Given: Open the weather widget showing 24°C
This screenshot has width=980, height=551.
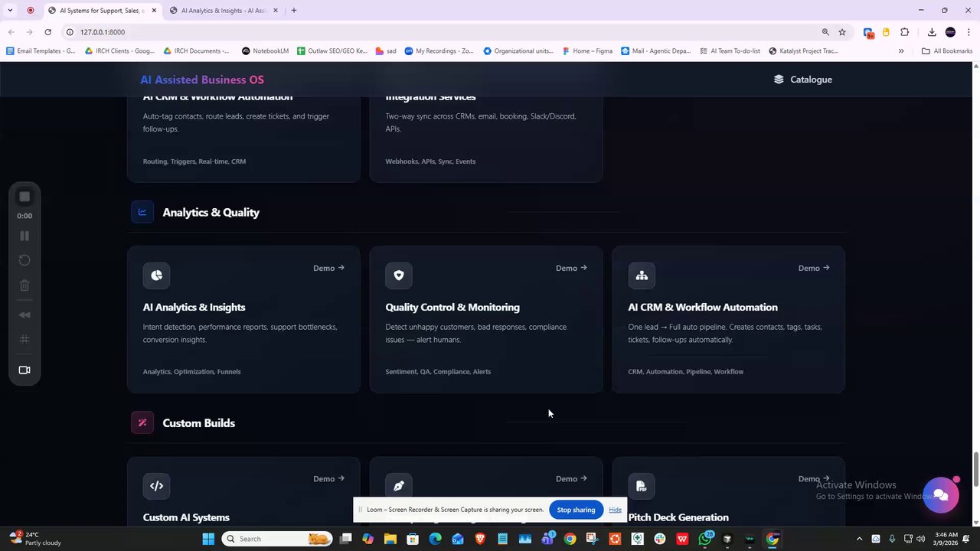Looking at the screenshot, I should click(x=34, y=539).
